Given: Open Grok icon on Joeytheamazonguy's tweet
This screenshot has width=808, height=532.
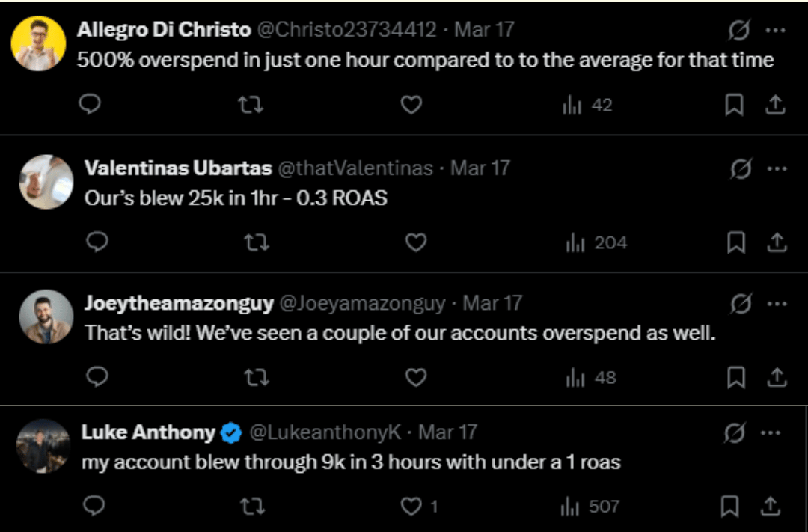Looking at the screenshot, I should 740,304.
